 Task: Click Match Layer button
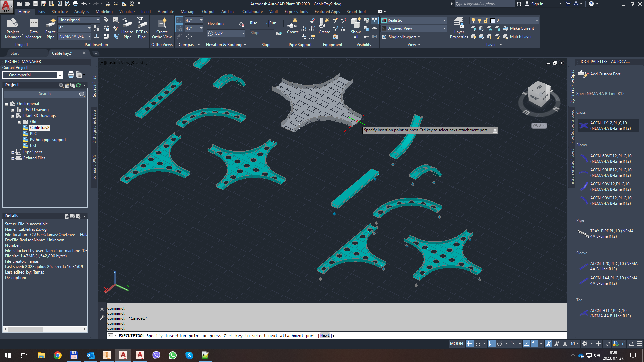[521, 37]
